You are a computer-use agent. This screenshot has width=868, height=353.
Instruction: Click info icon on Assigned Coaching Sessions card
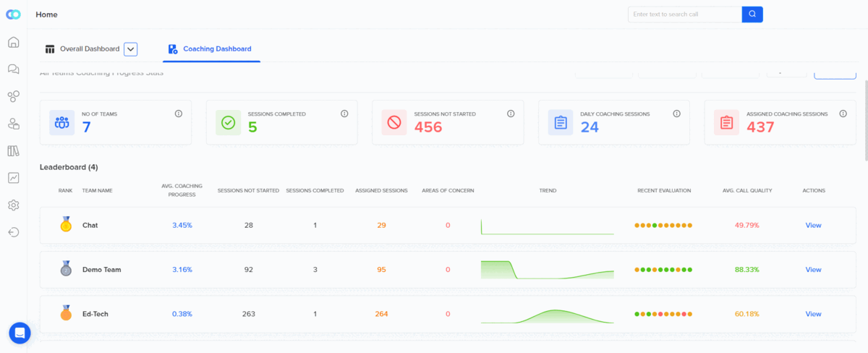click(843, 114)
